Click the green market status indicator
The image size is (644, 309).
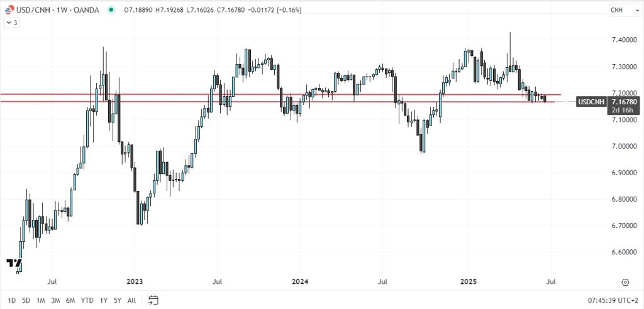pos(111,10)
